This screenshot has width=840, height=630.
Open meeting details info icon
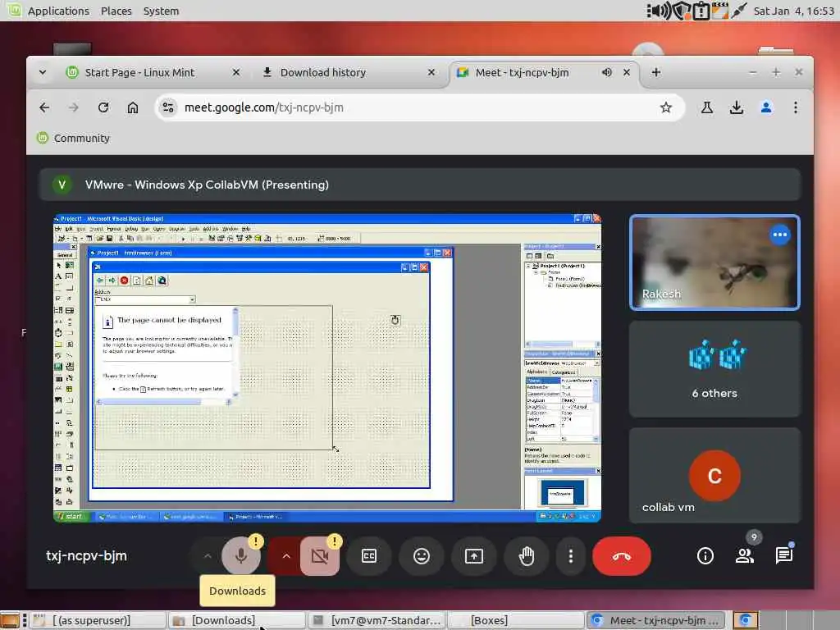click(x=705, y=556)
